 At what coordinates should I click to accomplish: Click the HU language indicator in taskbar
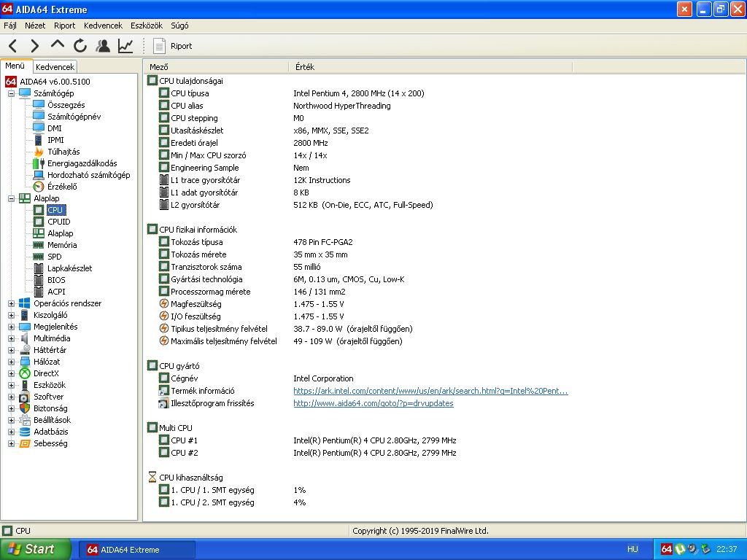632,550
